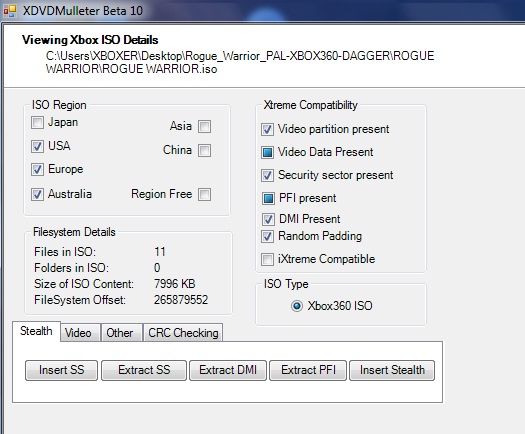The height and width of the screenshot is (434, 525).
Task: Uncheck the Australia region checkbox
Action: [x=37, y=194]
